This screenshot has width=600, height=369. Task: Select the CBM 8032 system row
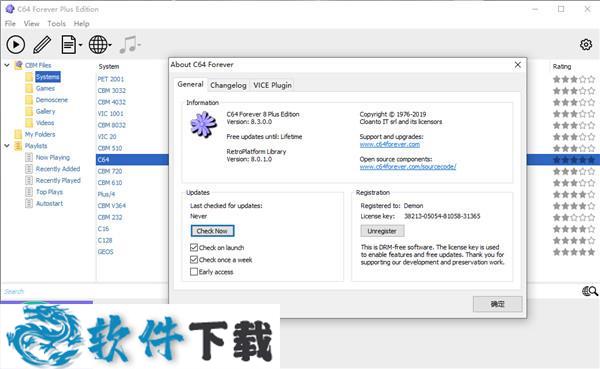coord(111,125)
